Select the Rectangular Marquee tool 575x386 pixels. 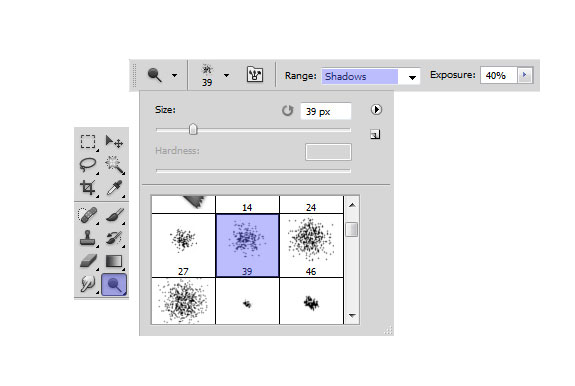point(88,141)
